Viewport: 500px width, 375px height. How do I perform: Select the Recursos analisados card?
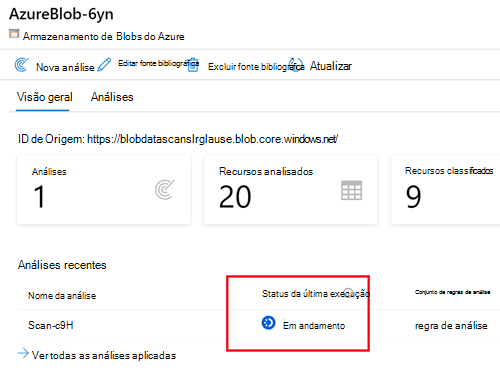tap(291, 190)
